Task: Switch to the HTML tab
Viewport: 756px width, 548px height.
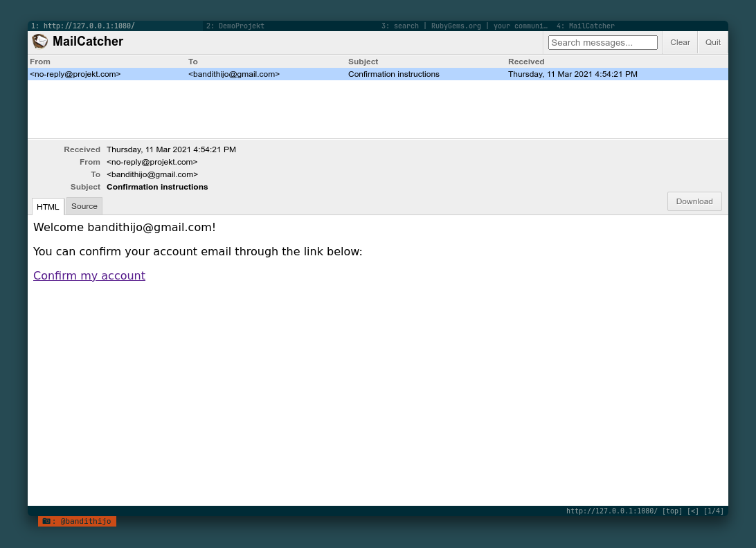Action: pos(48,207)
